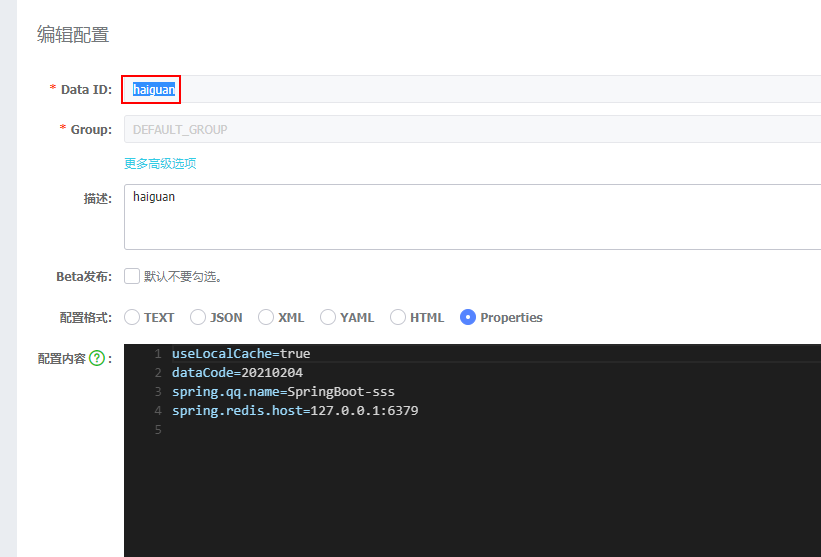Open the 更多高级选项 link
The width and height of the screenshot is (821, 557).
[x=160, y=163]
